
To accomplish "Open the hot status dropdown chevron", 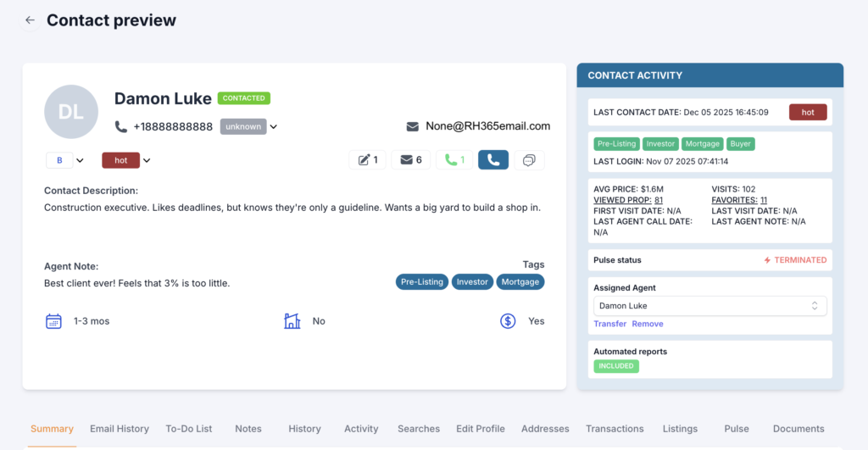I will [147, 160].
